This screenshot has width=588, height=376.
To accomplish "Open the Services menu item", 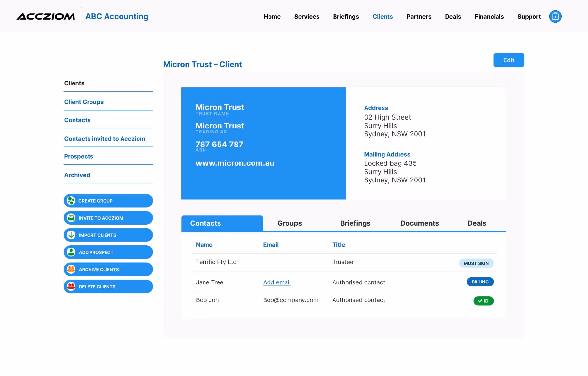I will tap(307, 17).
